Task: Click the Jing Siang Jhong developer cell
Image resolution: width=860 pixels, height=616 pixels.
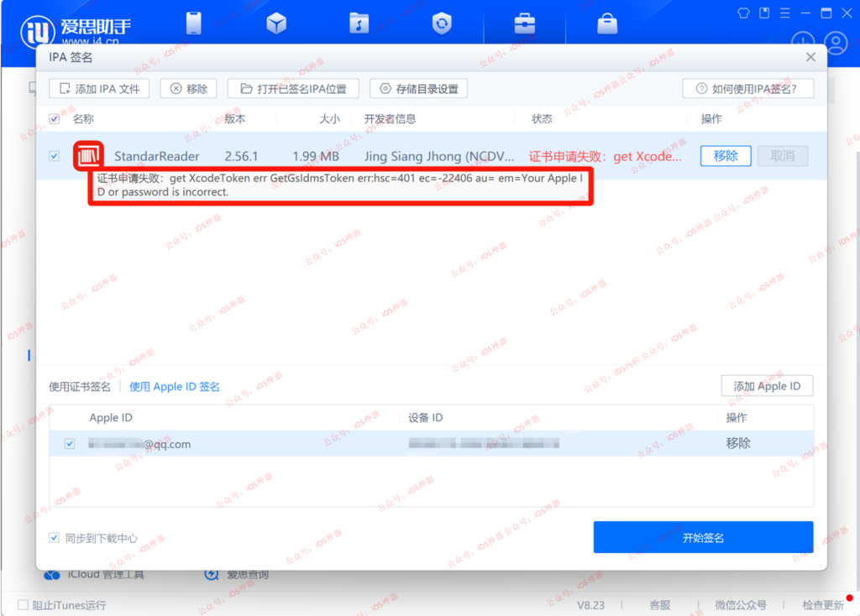Action: (x=439, y=156)
